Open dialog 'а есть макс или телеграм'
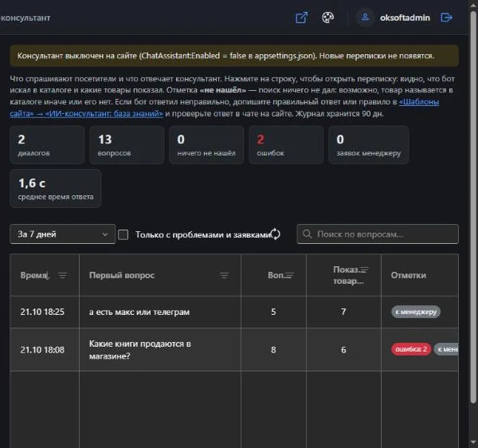 (x=139, y=312)
